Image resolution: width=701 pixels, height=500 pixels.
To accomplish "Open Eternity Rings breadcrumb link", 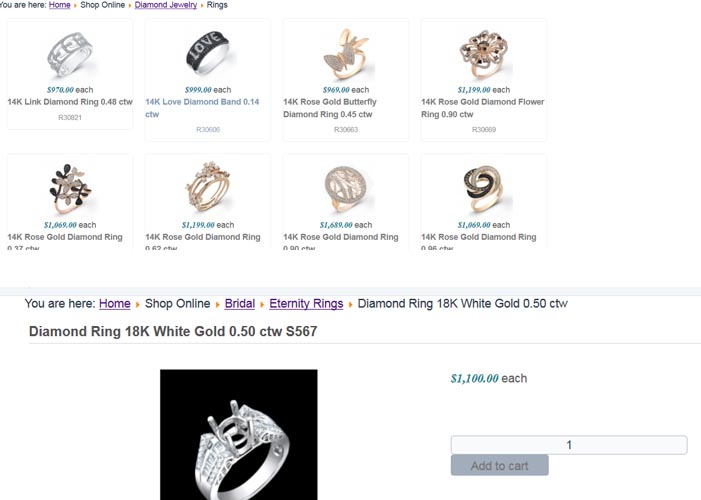I will (306, 304).
